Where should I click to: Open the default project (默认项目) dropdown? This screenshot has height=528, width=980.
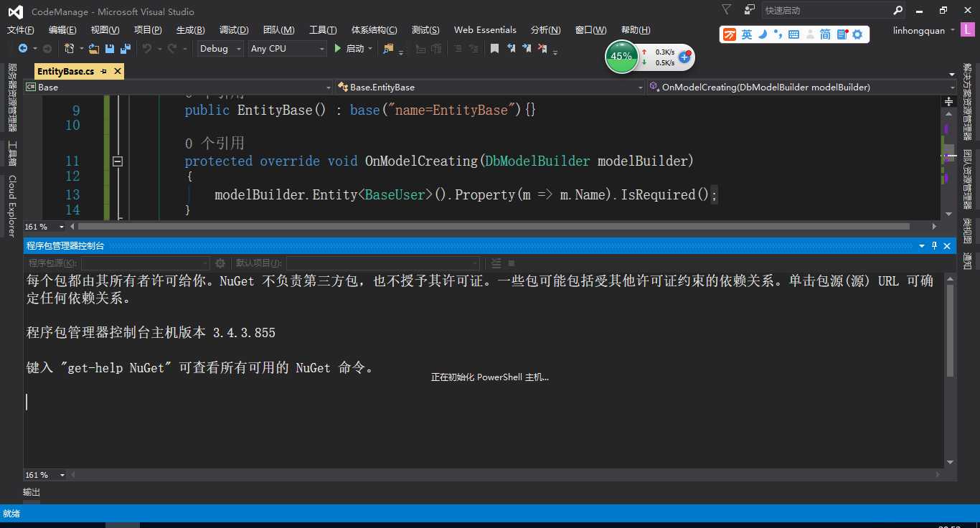(x=383, y=263)
